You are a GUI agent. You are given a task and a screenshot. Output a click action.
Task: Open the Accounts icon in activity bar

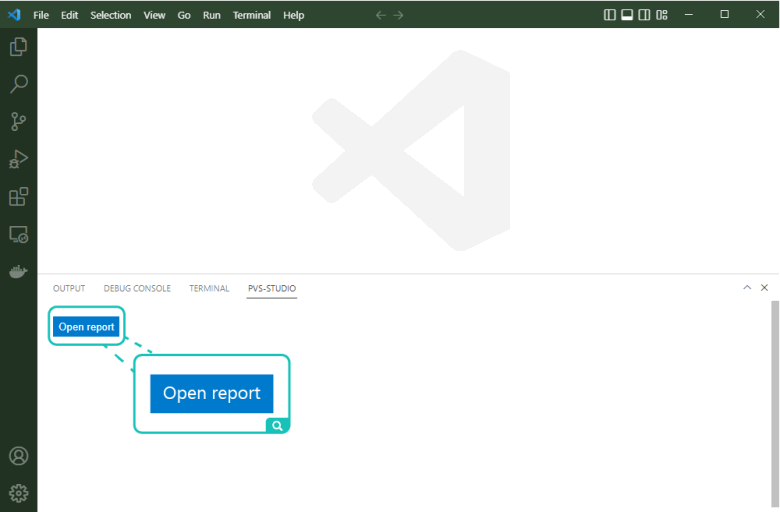(x=18, y=456)
